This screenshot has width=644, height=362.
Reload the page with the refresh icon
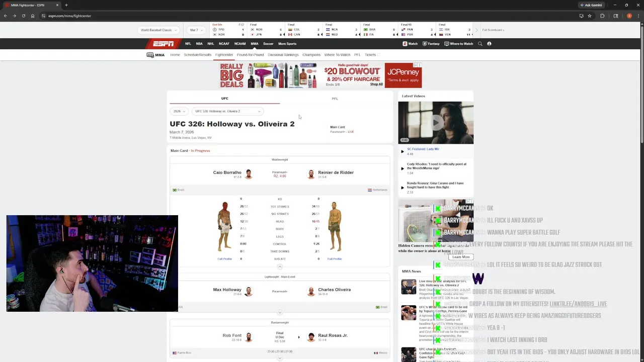point(23,16)
